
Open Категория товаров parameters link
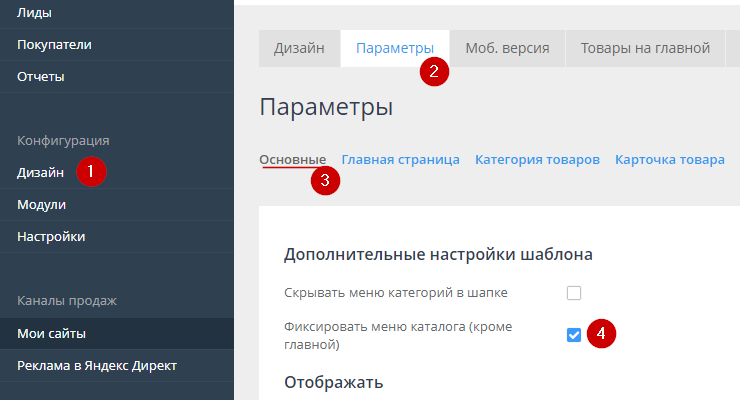(537, 159)
